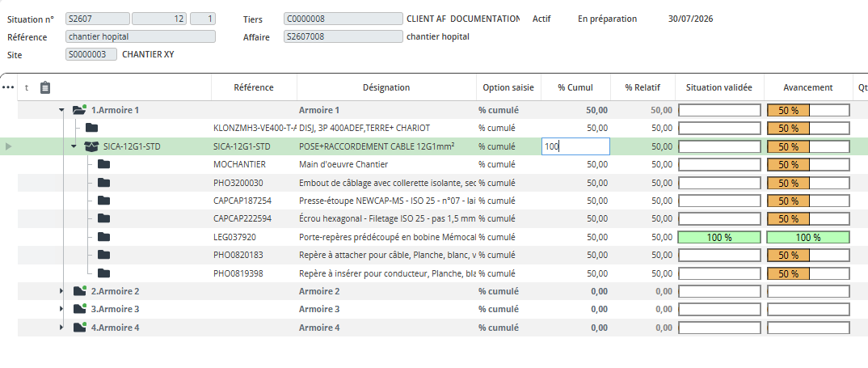868x368 pixels.
Task: Click folder icon of 3.Armoire 3
Action: click(x=80, y=309)
